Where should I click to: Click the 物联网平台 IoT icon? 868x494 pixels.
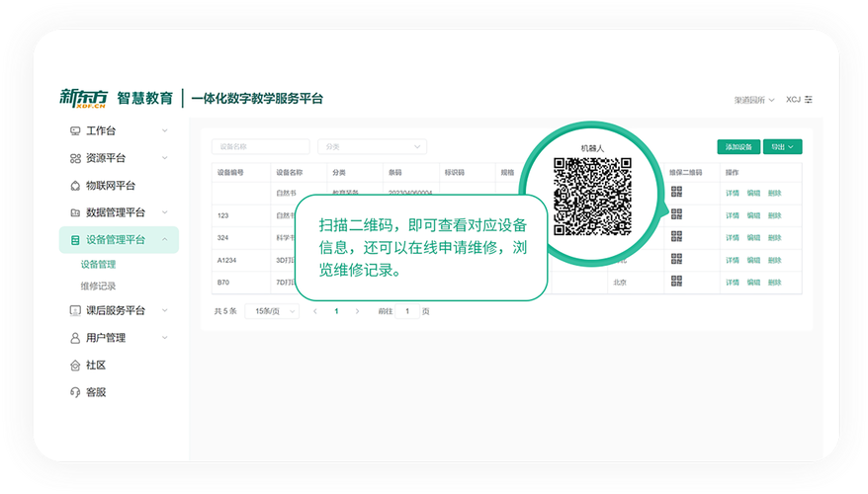point(75,186)
